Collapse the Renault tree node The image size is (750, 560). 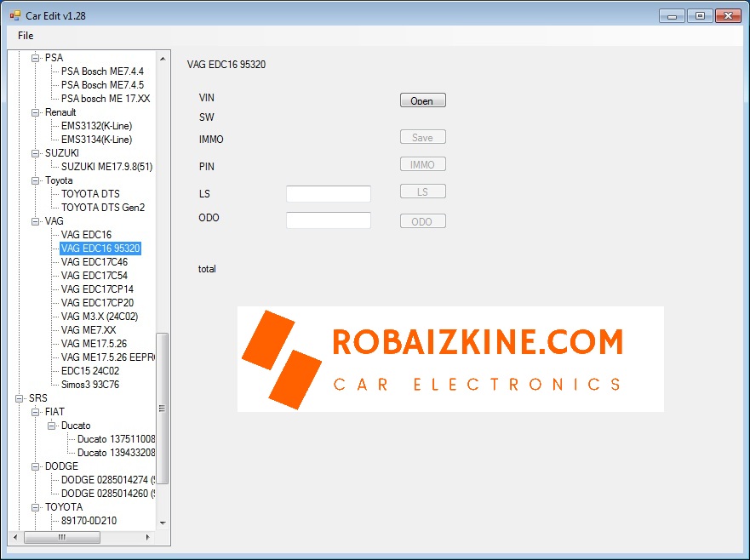pyautogui.click(x=36, y=112)
